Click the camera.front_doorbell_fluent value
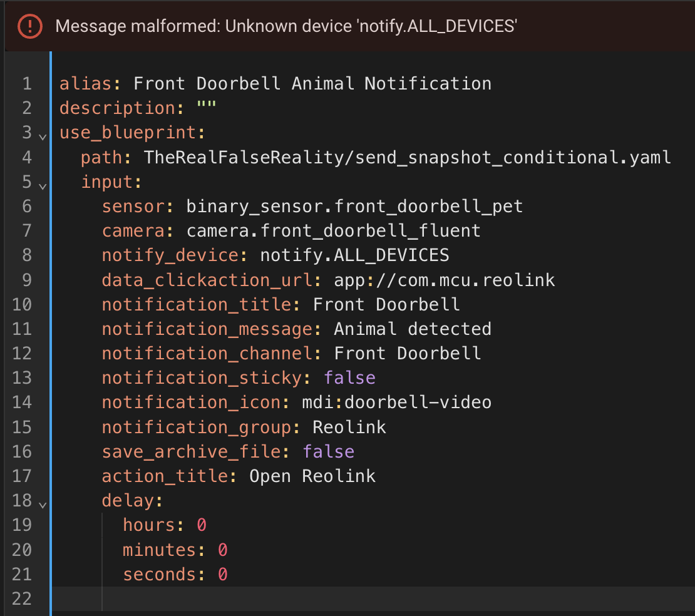The height and width of the screenshot is (616, 695). (x=333, y=231)
